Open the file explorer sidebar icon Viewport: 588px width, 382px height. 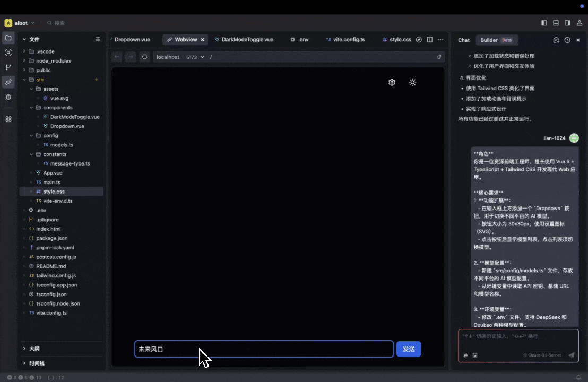[8, 38]
